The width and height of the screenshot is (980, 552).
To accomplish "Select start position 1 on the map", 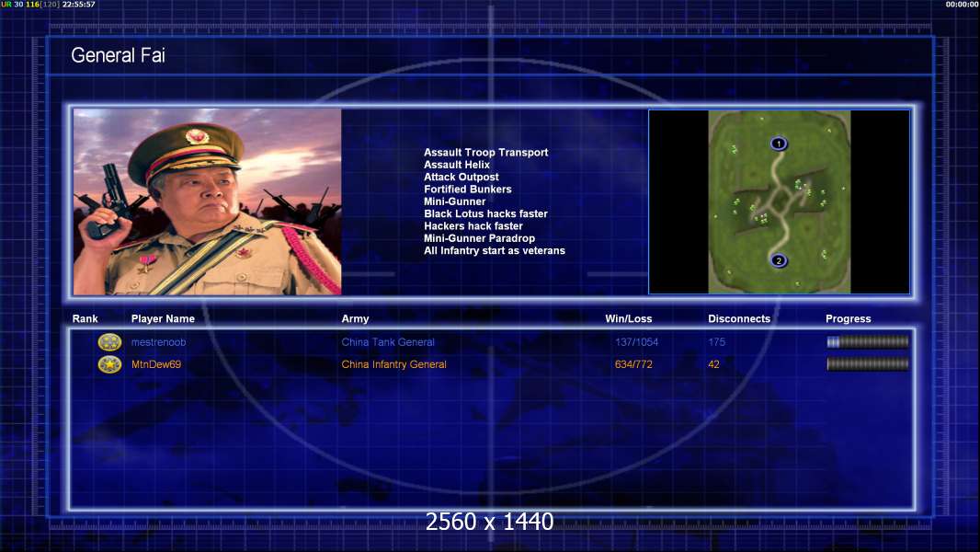I will (x=778, y=144).
